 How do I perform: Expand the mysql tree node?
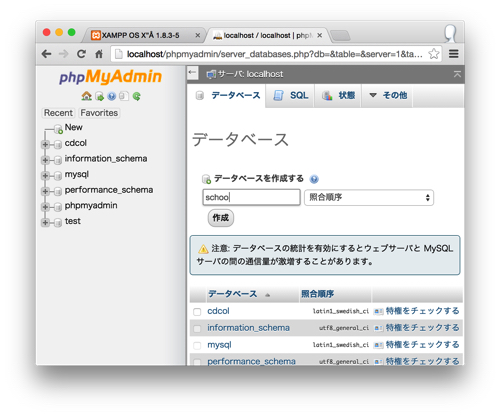pyautogui.click(x=45, y=175)
